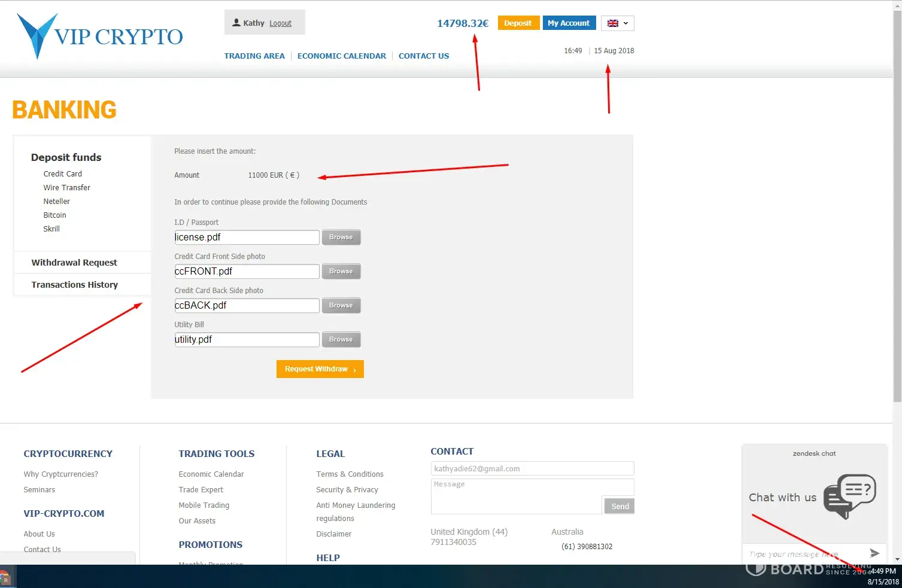Screen dimensions: 902x588
Task: Open Why Cryptocurrencies? link
Action: (x=61, y=474)
